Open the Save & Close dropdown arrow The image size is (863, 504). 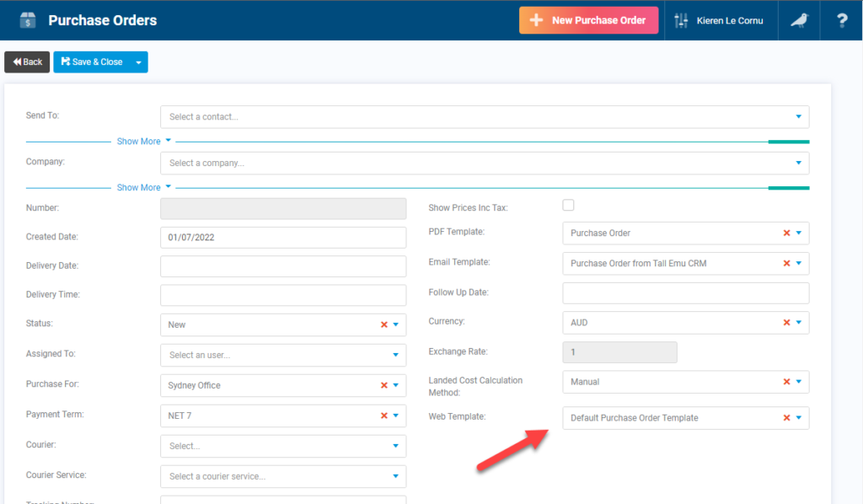pos(137,62)
